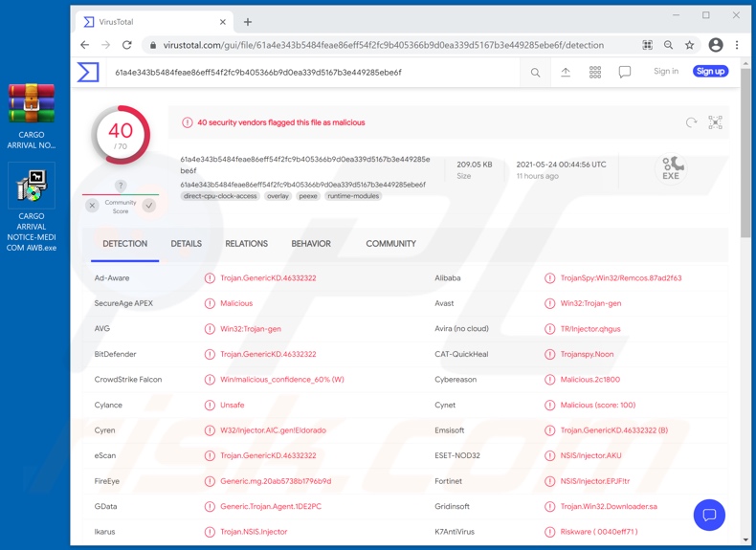The width and height of the screenshot is (756, 550).
Task: Switch to the DETAILS tab
Action: (186, 244)
